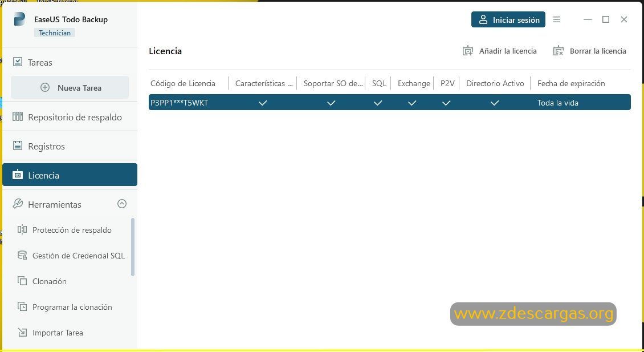This screenshot has width=644, height=352.
Task: Click the Protección de respaldo icon
Action: pyautogui.click(x=22, y=229)
